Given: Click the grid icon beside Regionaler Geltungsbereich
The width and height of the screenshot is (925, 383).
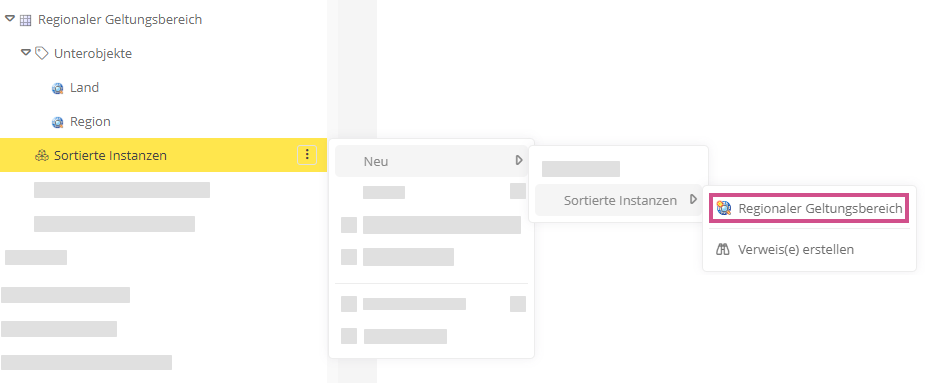Looking at the screenshot, I should click(25, 20).
